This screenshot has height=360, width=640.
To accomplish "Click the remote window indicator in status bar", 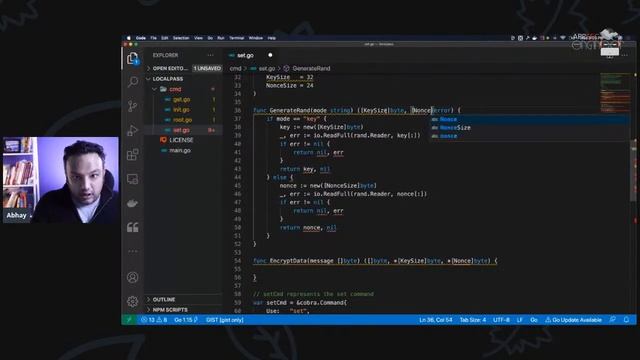I will 129,320.
